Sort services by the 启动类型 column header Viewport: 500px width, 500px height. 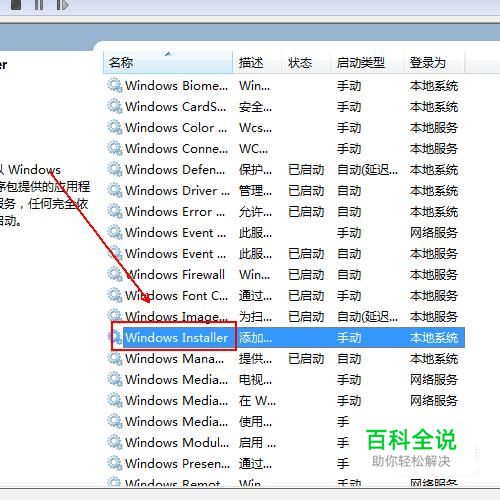pos(367,62)
